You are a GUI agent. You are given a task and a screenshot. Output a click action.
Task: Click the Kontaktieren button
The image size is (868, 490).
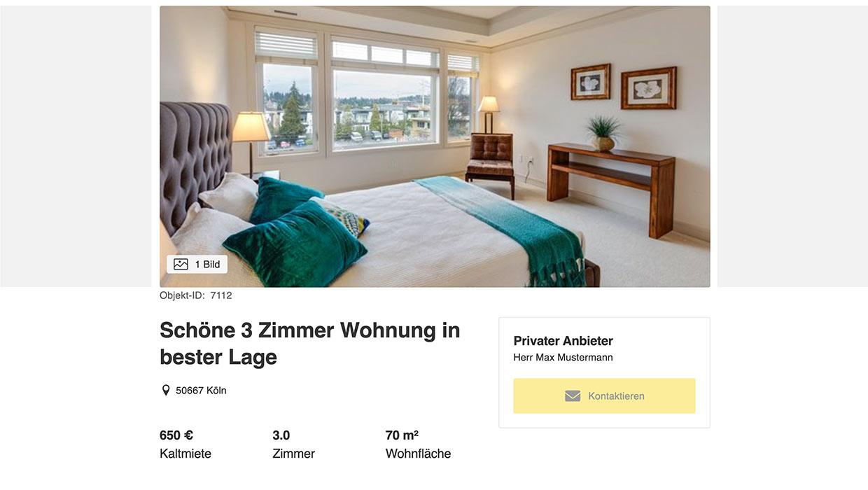pyautogui.click(x=604, y=396)
